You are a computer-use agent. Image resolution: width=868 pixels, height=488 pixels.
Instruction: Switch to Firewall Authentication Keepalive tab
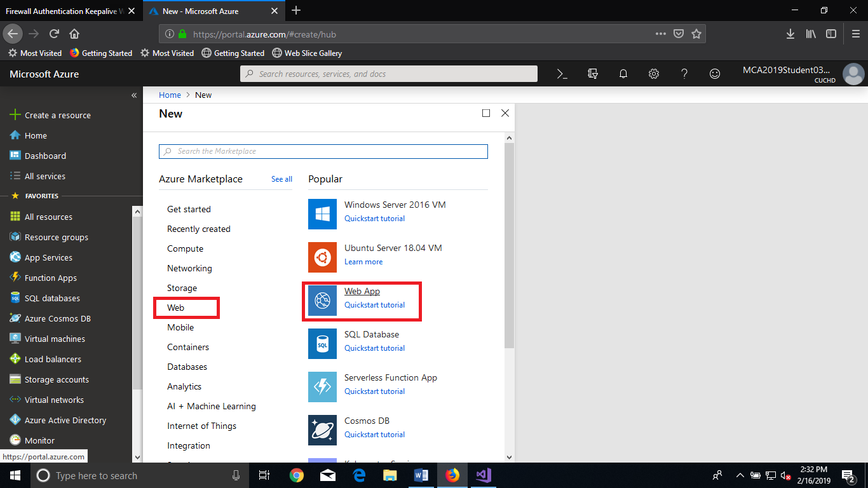point(70,11)
